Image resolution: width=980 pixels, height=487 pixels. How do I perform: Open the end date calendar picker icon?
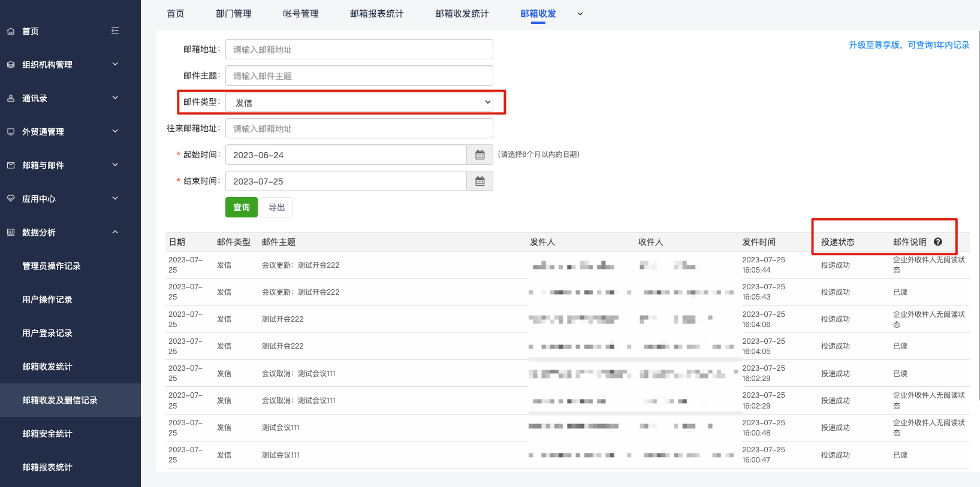(480, 181)
